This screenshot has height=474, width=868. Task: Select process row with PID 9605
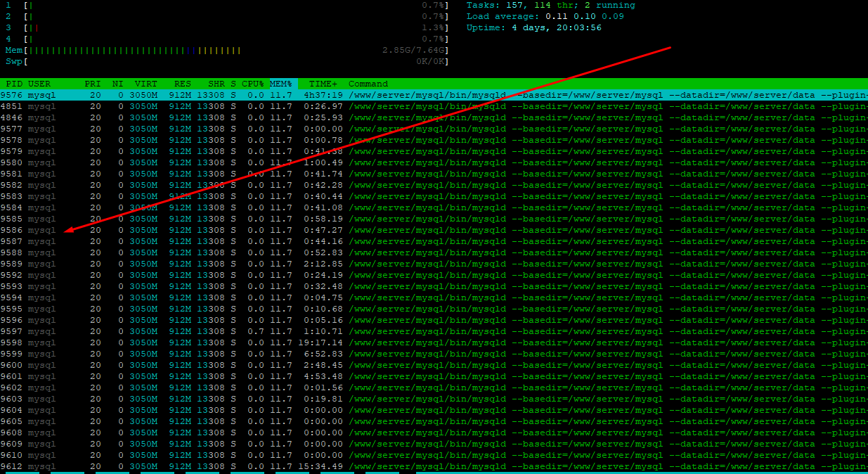coord(434,421)
